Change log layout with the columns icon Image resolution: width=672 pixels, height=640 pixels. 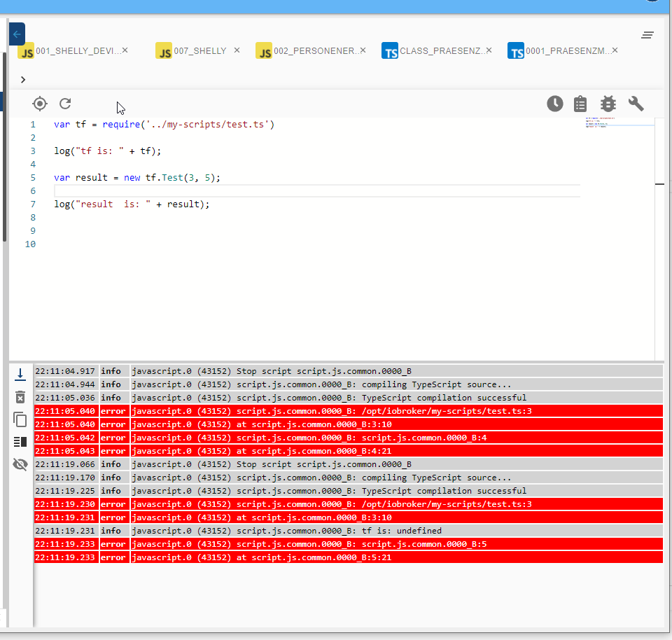click(x=20, y=442)
